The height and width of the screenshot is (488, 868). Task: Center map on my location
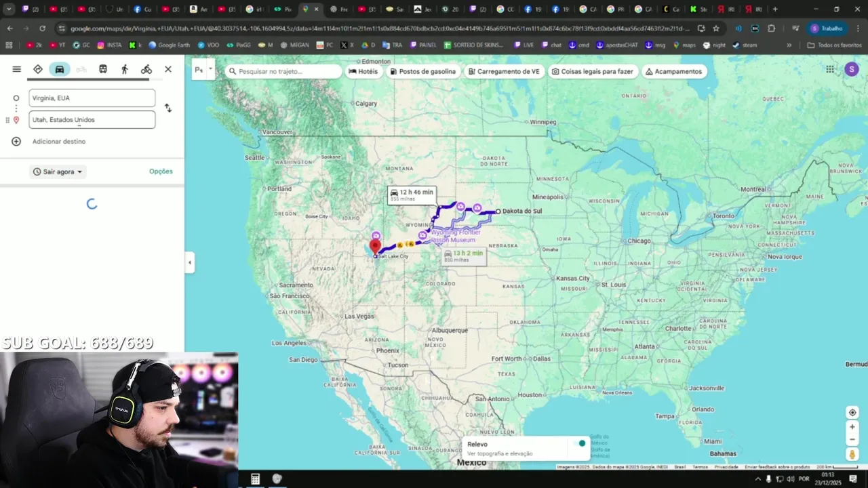click(852, 413)
